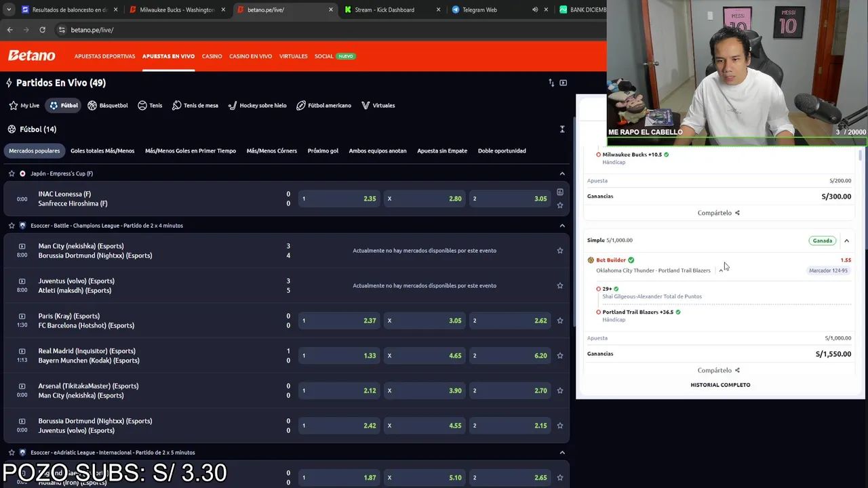This screenshot has height=488, width=868.
Task: Share icon under S/300.00 winnings
Action: tap(737, 213)
